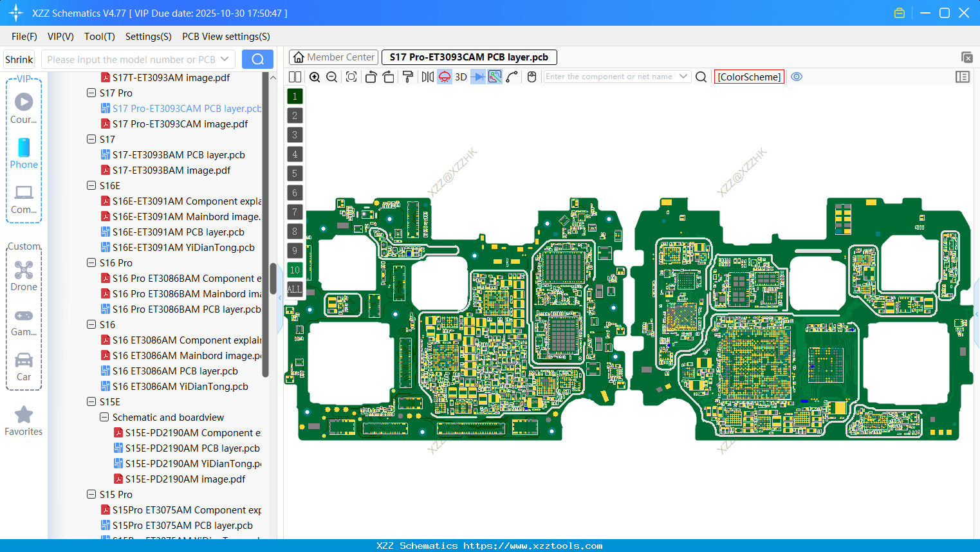Activate the mirror/flip board tool
The width and height of the screenshot is (980, 552).
(427, 77)
